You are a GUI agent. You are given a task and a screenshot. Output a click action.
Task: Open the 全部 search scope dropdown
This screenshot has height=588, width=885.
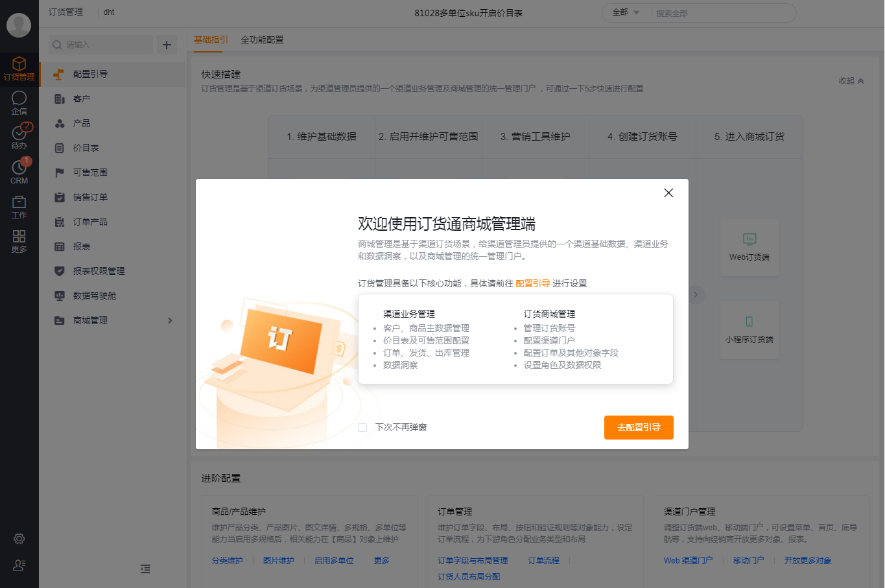point(626,12)
